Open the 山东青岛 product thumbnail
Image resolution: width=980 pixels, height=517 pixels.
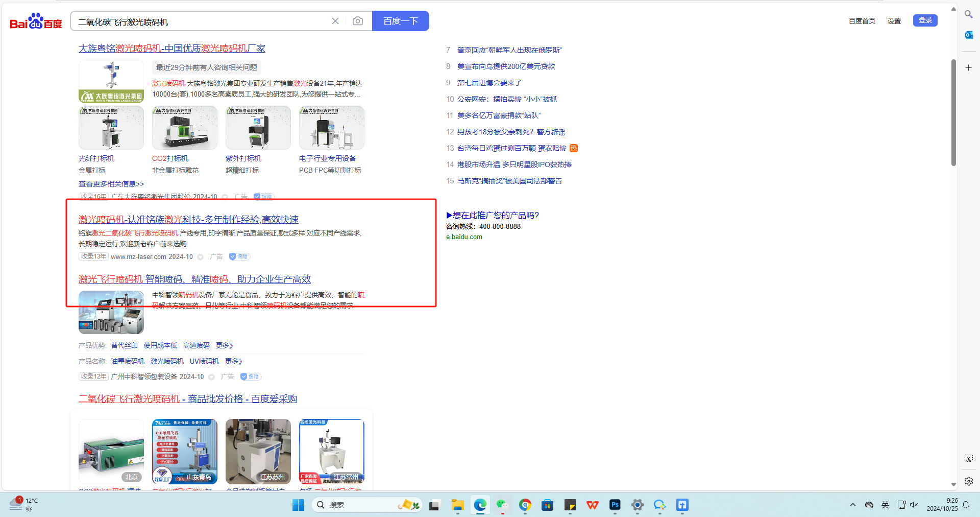point(185,452)
